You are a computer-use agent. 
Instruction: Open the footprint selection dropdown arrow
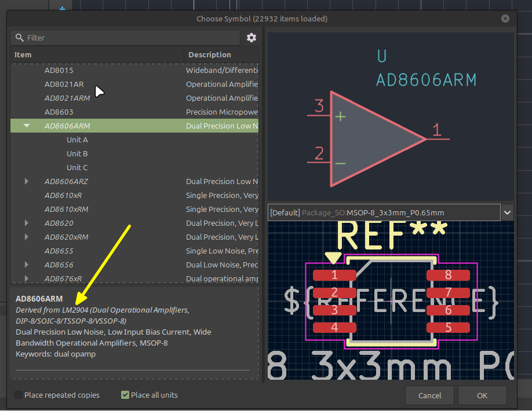click(x=507, y=213)
